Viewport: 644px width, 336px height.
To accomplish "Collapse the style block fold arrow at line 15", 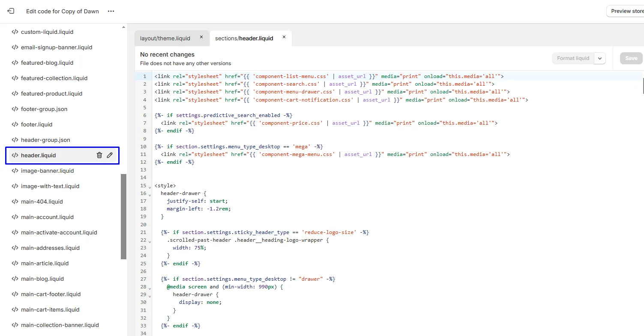I will (x=150, y=187).
